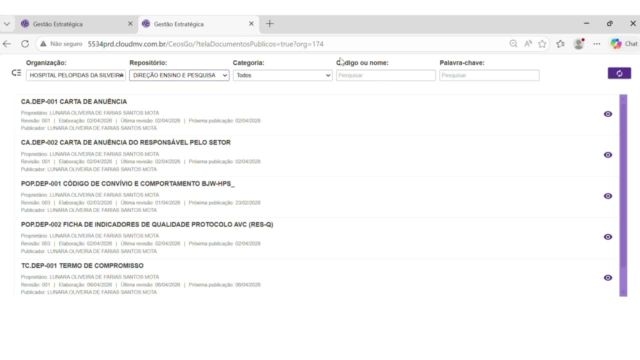This screenshot has width=640, height=360.
Task: Open POP.DEP-002 FICHA DE INDICADORES DE QUALIDADE title
Action: coord(147,224)
